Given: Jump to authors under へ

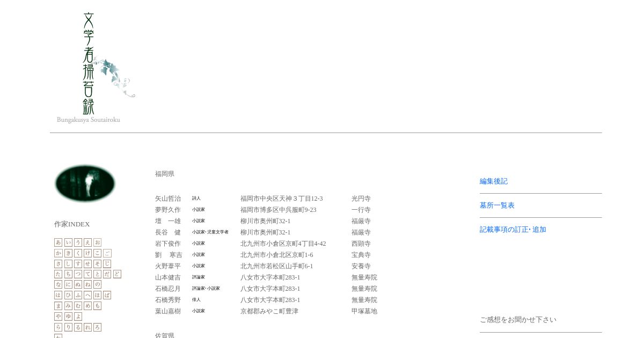Looking at the screenshot, I should 87,295.
